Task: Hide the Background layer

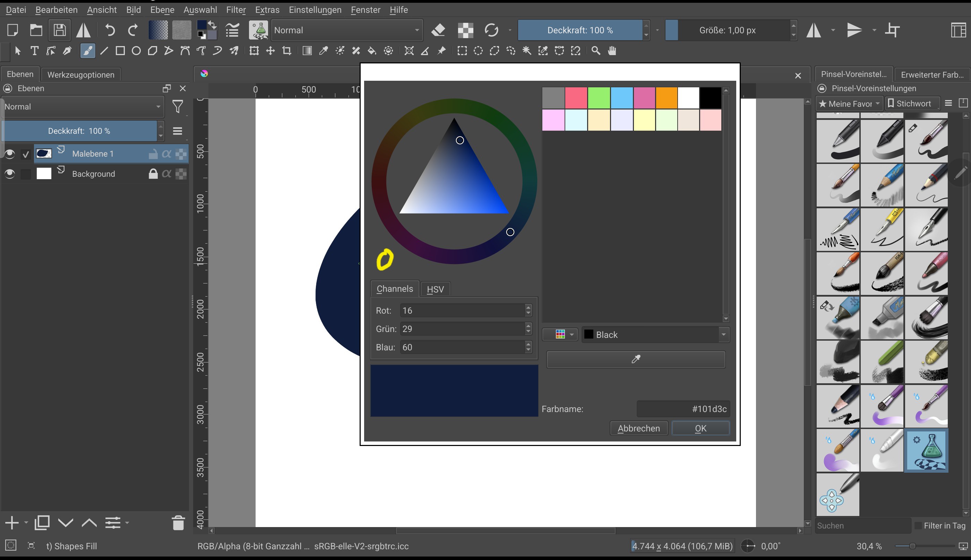Action: point(10,174)
